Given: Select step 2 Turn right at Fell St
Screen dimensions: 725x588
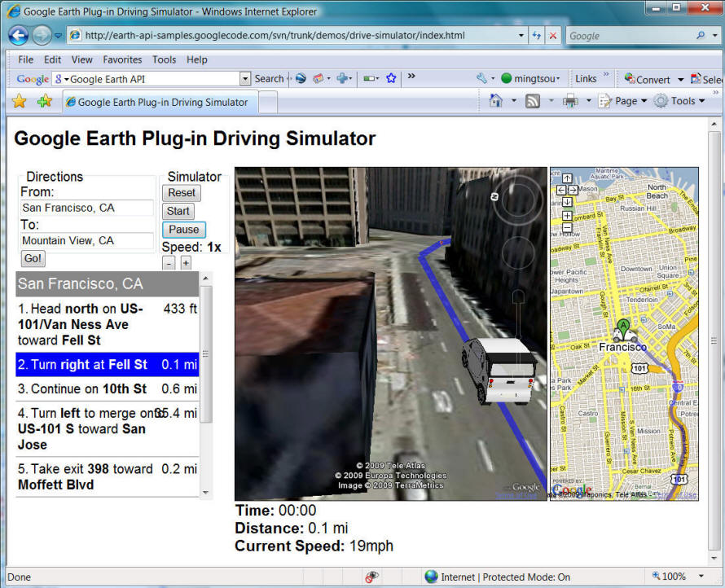Looking at the screenshot, I should click(108, 364).
